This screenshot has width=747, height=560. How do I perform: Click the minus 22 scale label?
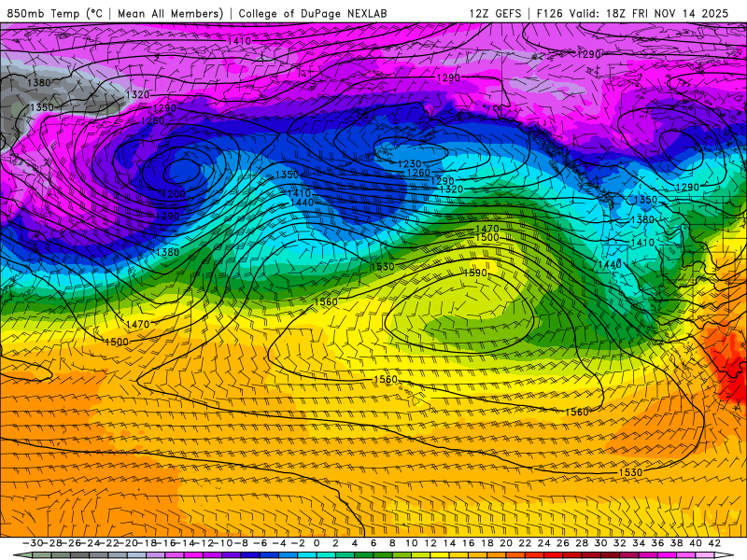pyautogui.click(x=109, y=543)
